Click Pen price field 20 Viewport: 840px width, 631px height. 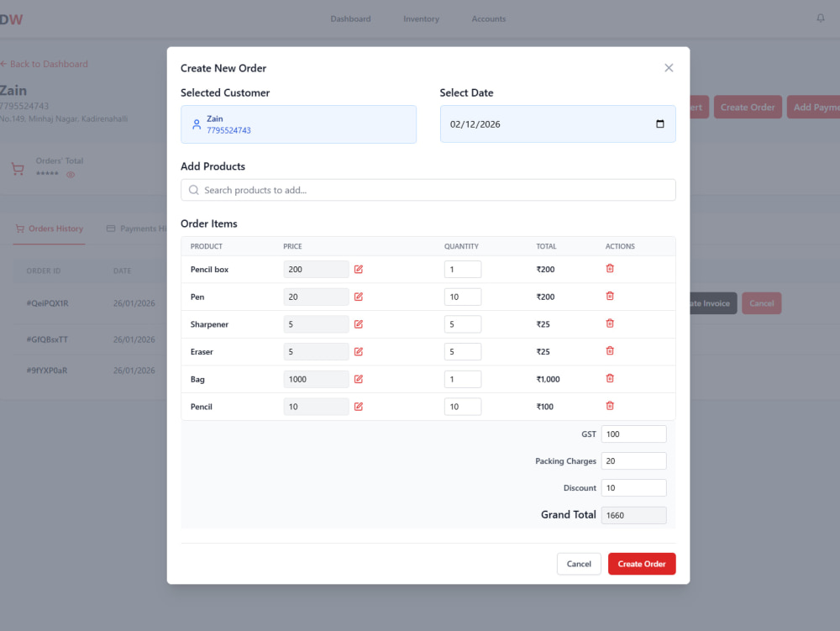tap(316, 297)
